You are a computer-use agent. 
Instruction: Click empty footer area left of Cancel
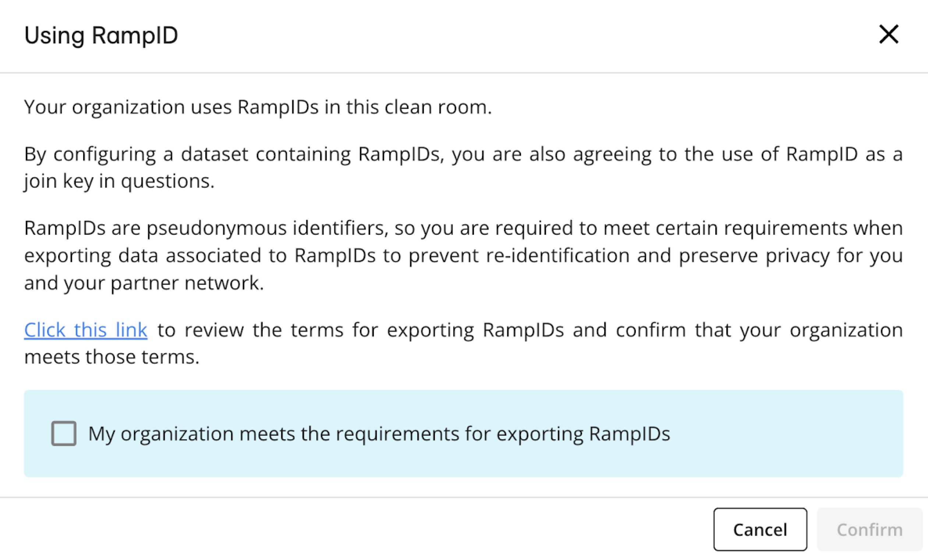[x=339, y=529]
